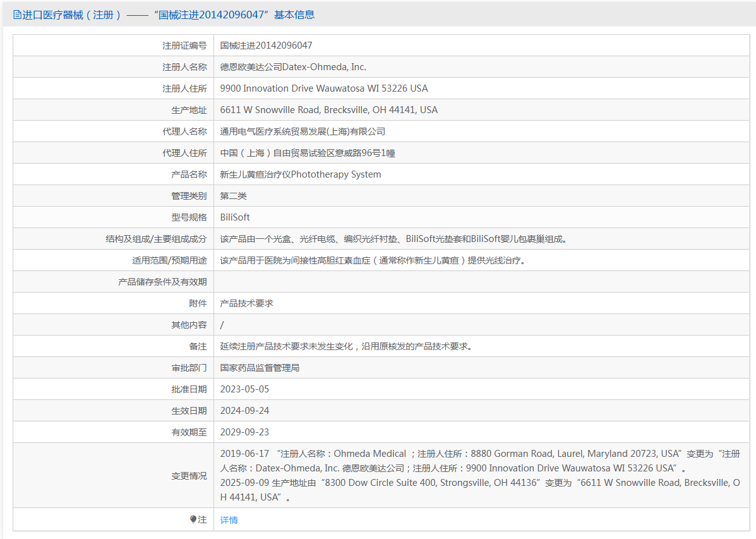Image resolution: width=756 pixels, height=539 pixels.
Task: Click the 审批部门 label
Action: coord(189,368)
